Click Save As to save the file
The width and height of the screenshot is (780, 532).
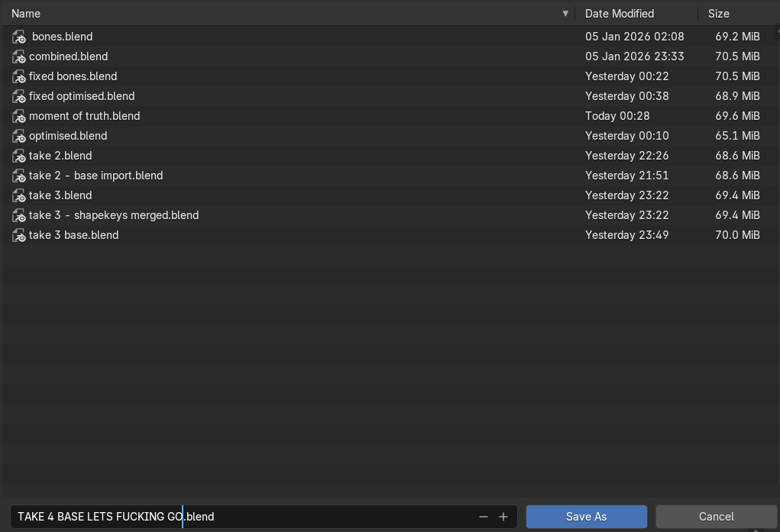[x=587, y=517]
